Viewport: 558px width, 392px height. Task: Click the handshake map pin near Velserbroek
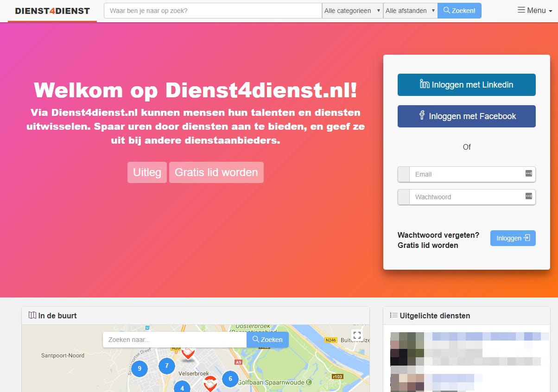[x=210, y=383]
